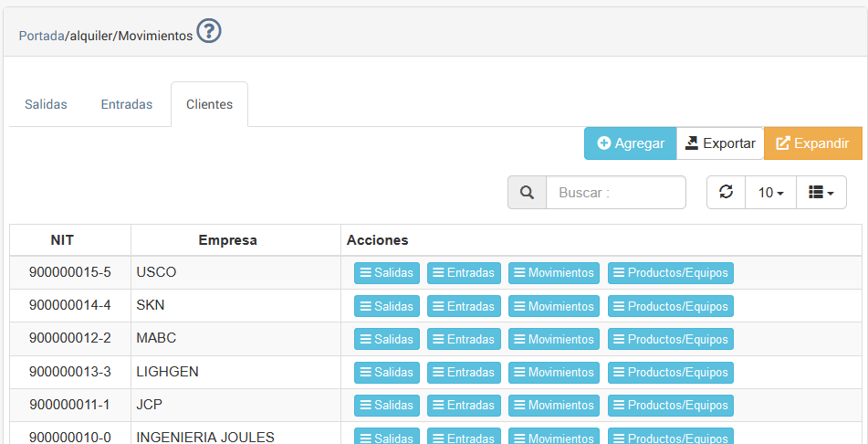Open Movimientos for JCP row

(x=553, y=405)
